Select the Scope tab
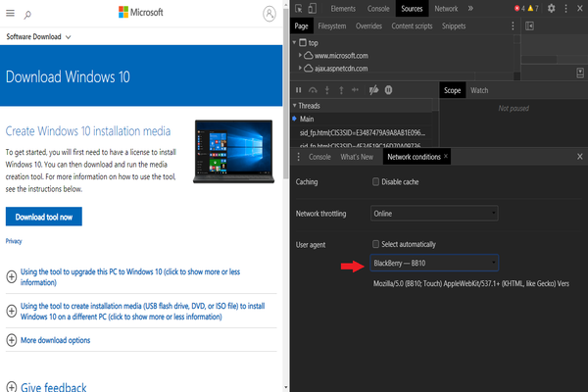Screen dimensions: 588x392 tap(452, 90)
